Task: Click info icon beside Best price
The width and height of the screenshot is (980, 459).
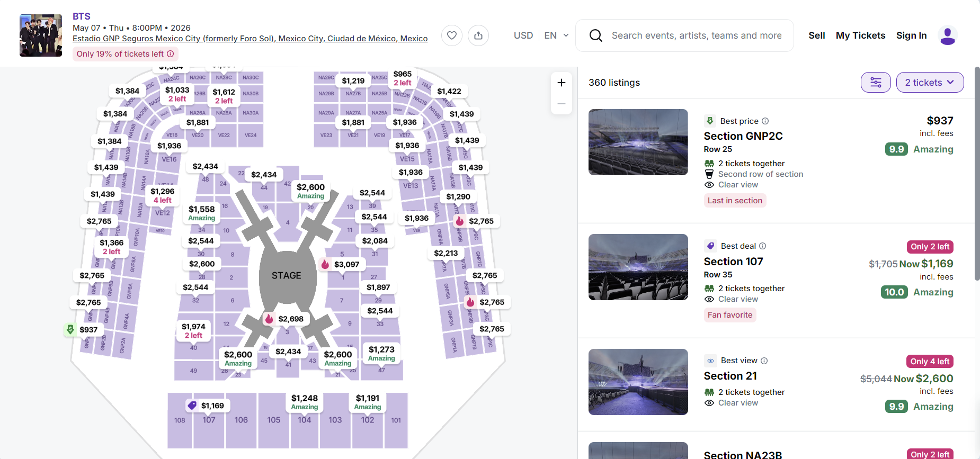Action: pos(765,121)
